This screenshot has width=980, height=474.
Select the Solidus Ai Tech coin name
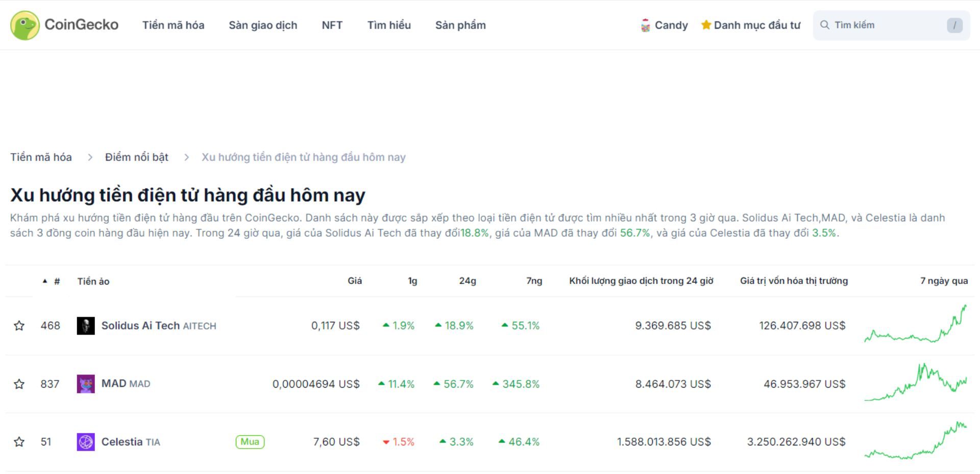pos(140,325)
